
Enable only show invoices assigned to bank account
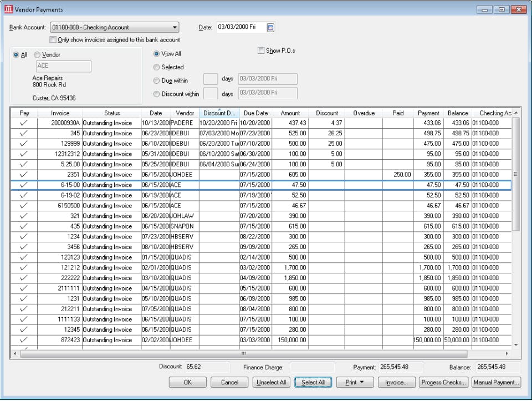(x=53, y=40)
